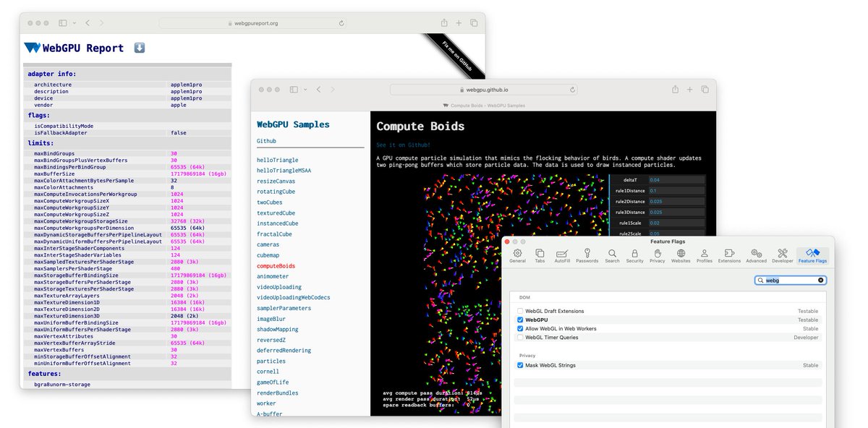Go forward in webgpu.github.io window
This screenshot has height=428, width=868.
coord(333,90)
